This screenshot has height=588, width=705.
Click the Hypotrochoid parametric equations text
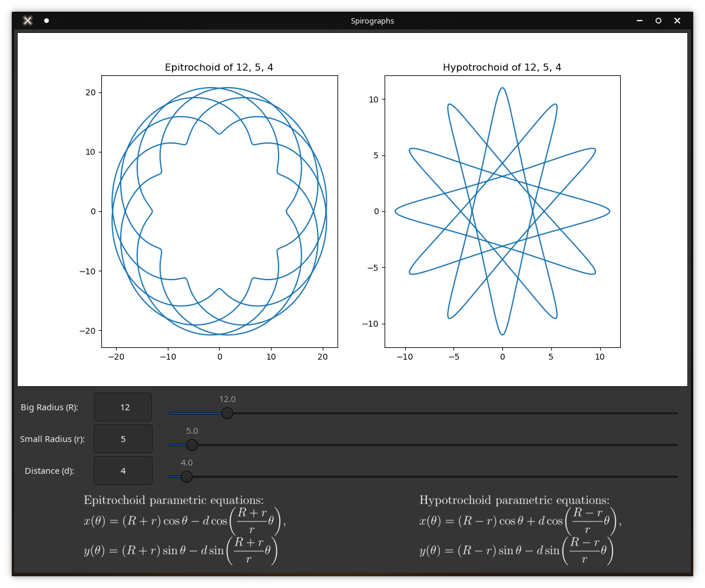point(520,530)
